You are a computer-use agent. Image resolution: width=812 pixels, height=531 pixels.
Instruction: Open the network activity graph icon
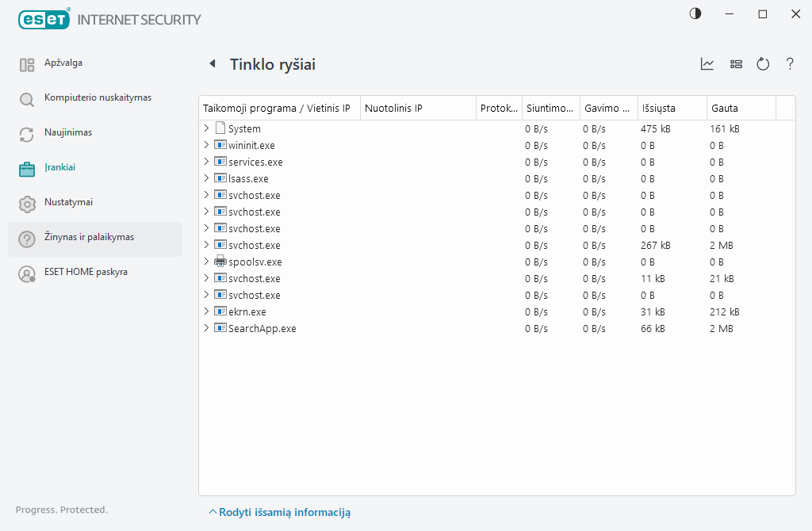[707, 64]
